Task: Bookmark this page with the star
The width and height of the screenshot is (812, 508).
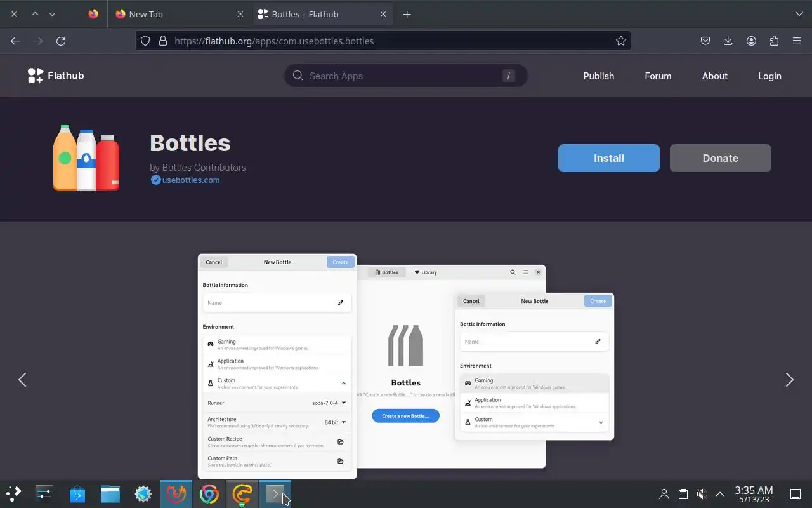Action: click(x=621, y=41)
